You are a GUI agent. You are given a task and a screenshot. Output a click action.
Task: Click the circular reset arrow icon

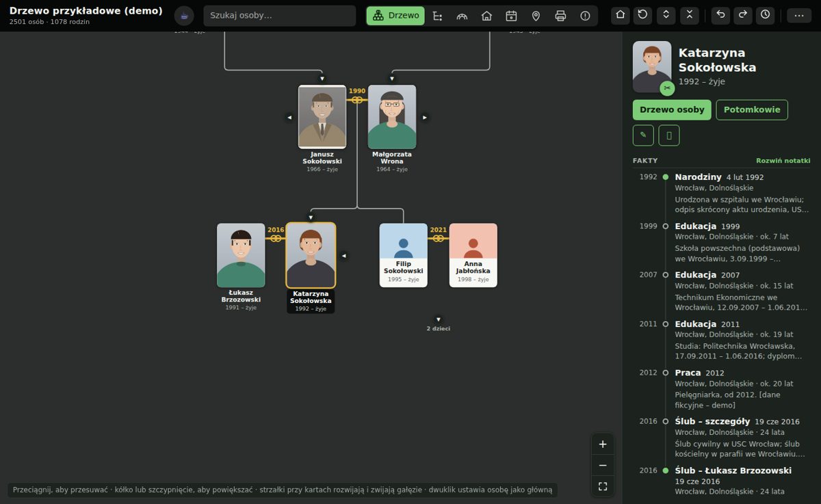[x=642, y=15]
